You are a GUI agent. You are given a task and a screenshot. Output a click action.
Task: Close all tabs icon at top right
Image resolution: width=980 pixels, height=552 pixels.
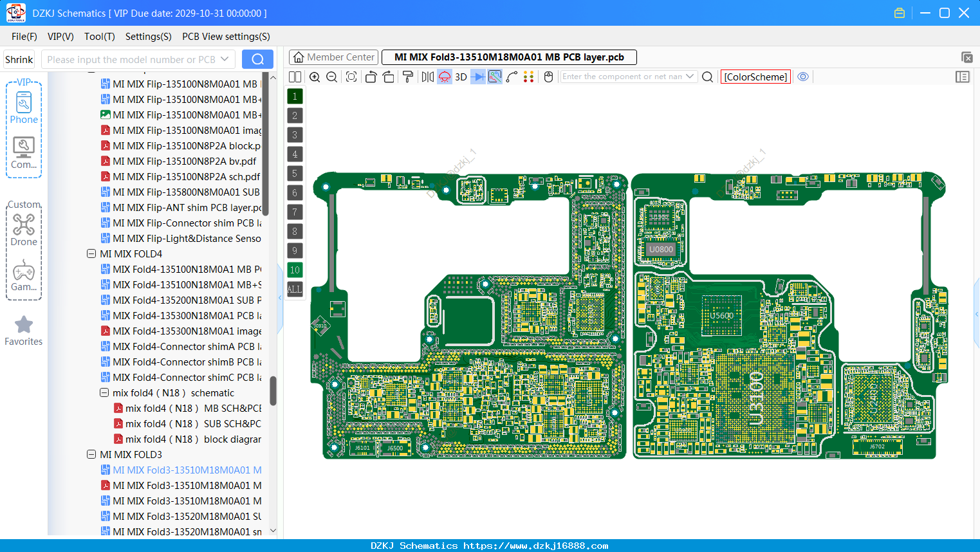tap(966, 57)
